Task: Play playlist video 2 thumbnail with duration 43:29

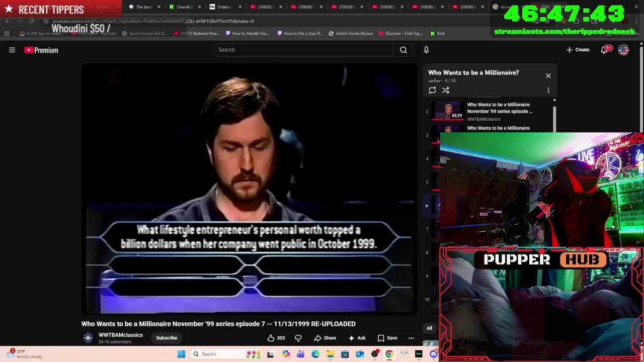Action: tap(448, 111)
